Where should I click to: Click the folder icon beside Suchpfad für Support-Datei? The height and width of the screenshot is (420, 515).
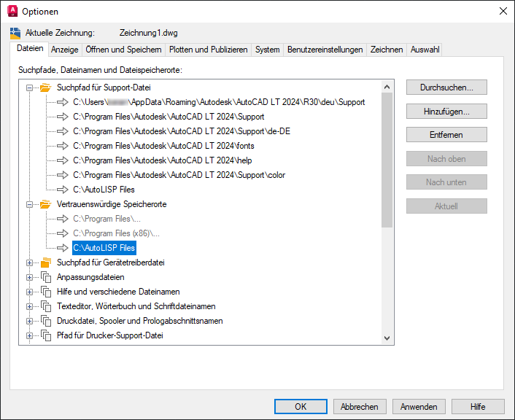[46, 87]
